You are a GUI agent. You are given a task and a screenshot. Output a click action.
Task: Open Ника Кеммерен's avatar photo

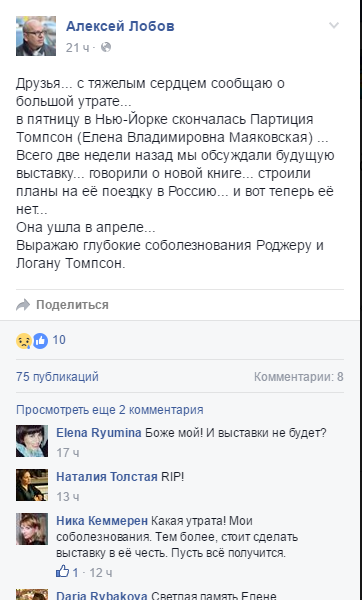32,529
